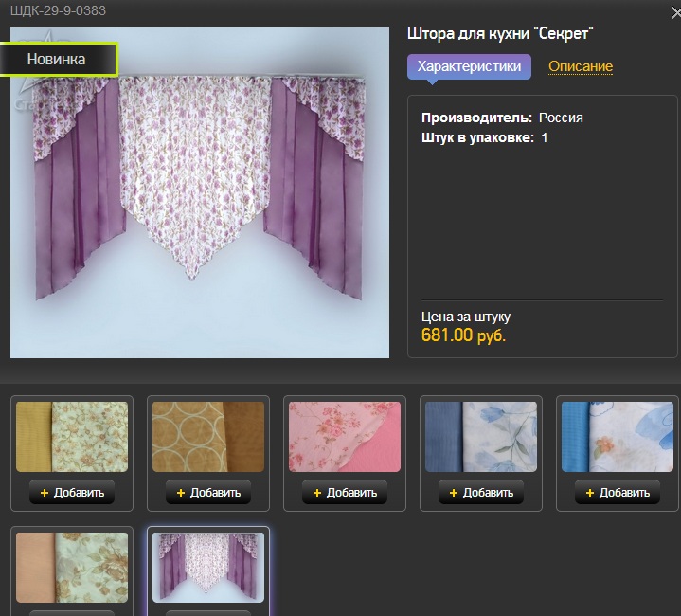Viewport: 681px width, 616px height.
Task: Add the pink roses fabric variant
Action: (x=345, y=492)
